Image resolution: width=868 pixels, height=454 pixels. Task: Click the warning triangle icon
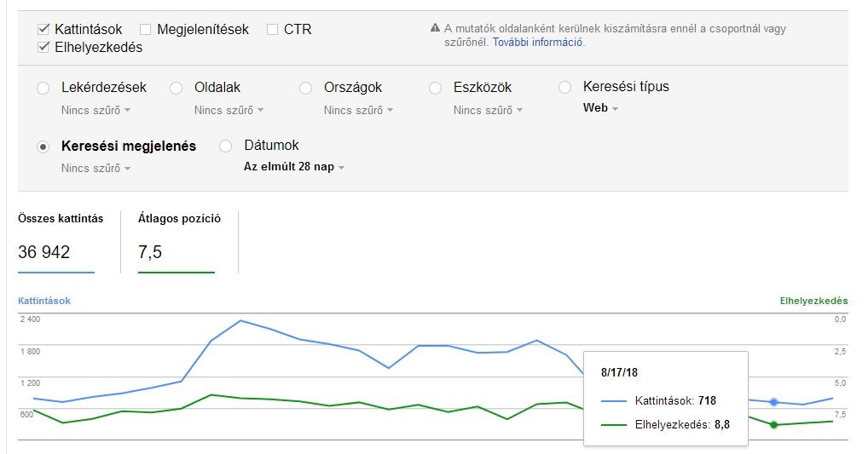pyautogui.click(x=436, y=28)
